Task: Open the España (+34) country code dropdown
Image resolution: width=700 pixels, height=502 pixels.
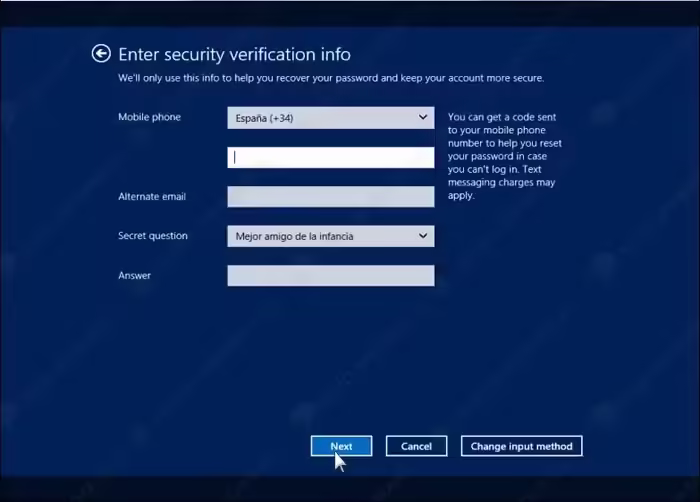Action: click(330, 118)
